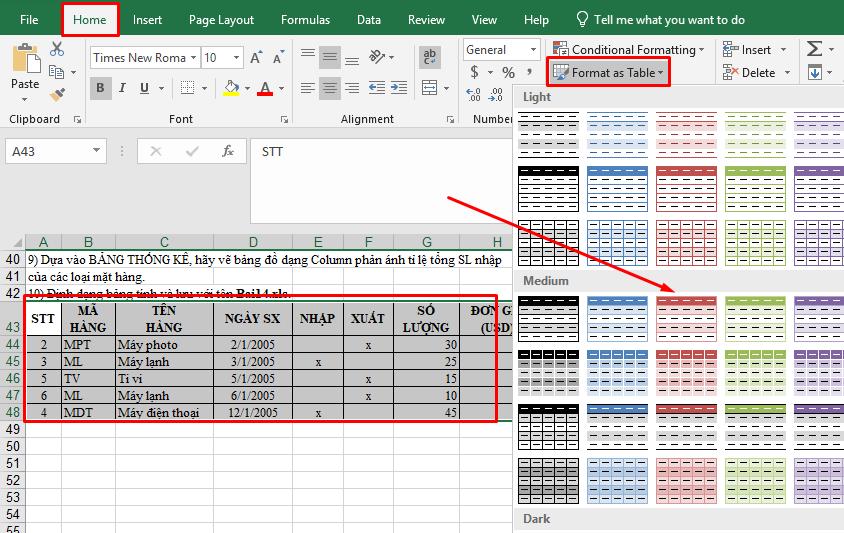Select the Format Painter brush icon

[x=57, y=94]
